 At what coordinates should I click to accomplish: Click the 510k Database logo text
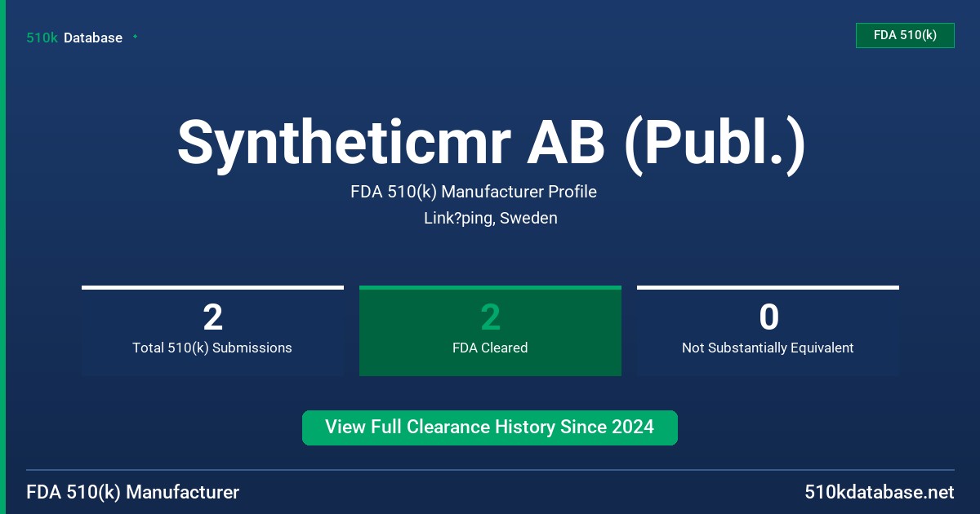tap(74, 38)
